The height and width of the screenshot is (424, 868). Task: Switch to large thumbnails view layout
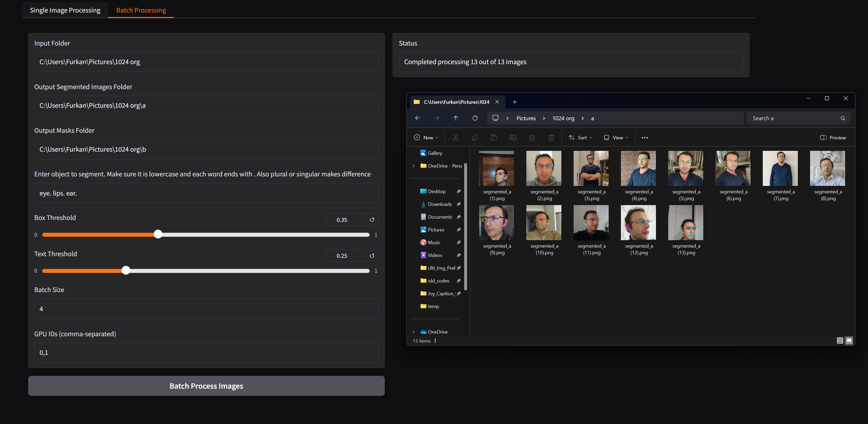pos(849,341)
